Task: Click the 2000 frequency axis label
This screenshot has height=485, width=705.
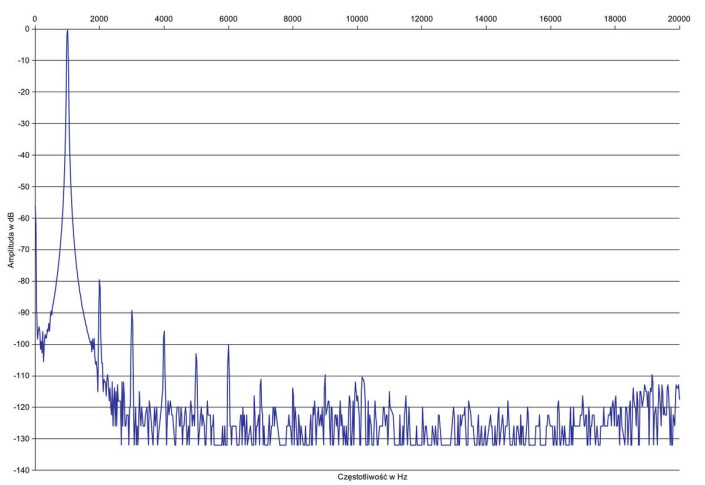Action: point(99,19)
